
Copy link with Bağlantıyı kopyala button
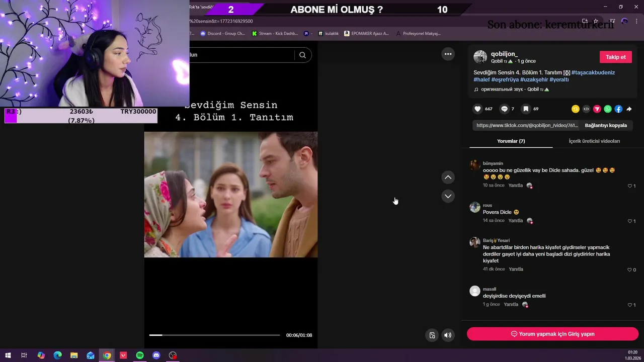click(x=606, y=125)
